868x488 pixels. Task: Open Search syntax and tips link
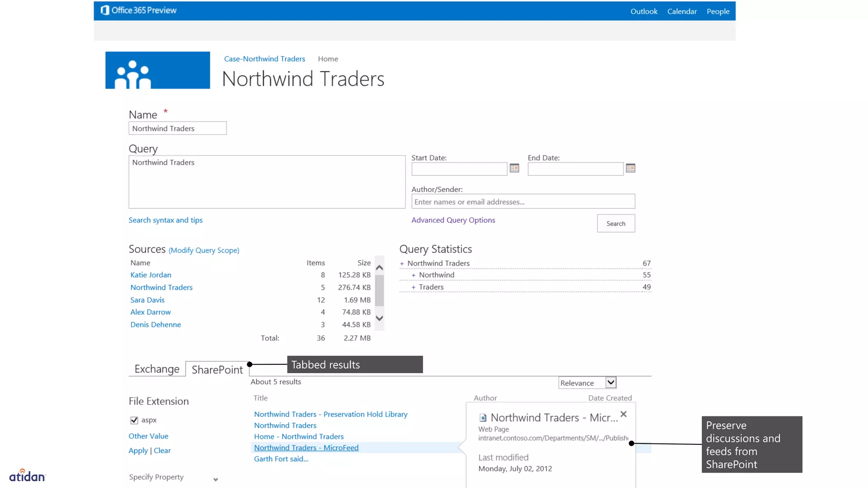click(x=166, y=220)
